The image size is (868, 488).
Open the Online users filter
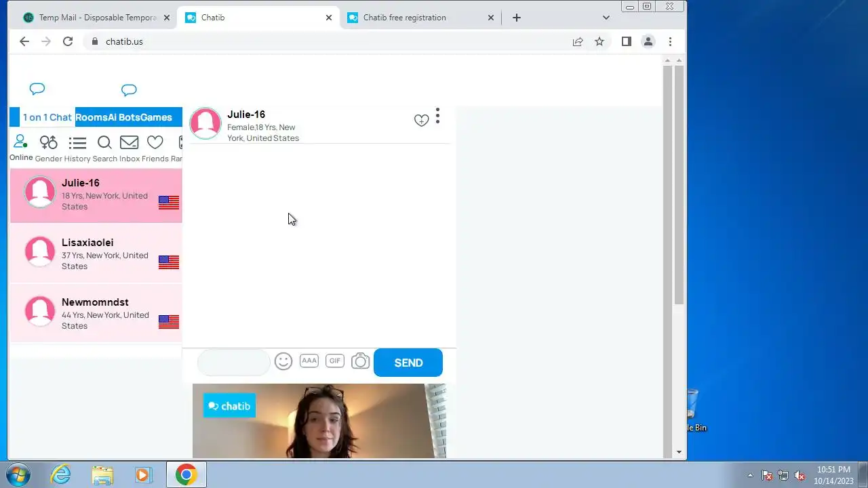tap(20, 148)
